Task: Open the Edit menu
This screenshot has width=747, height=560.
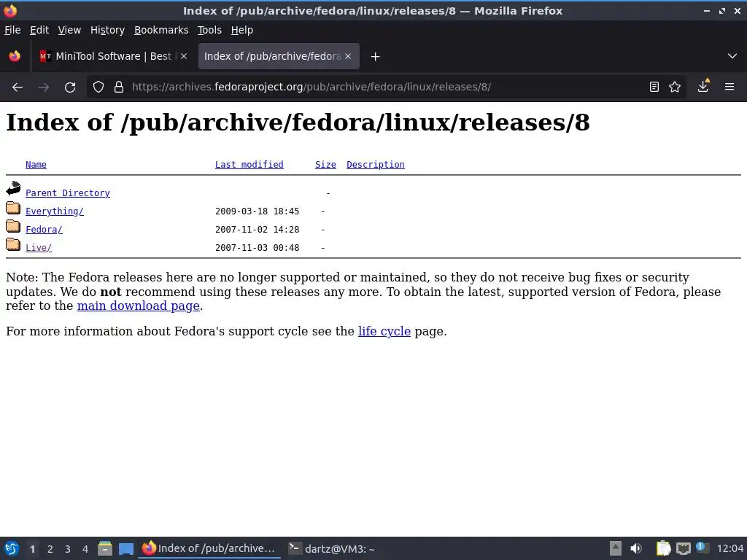Action: 39,30
